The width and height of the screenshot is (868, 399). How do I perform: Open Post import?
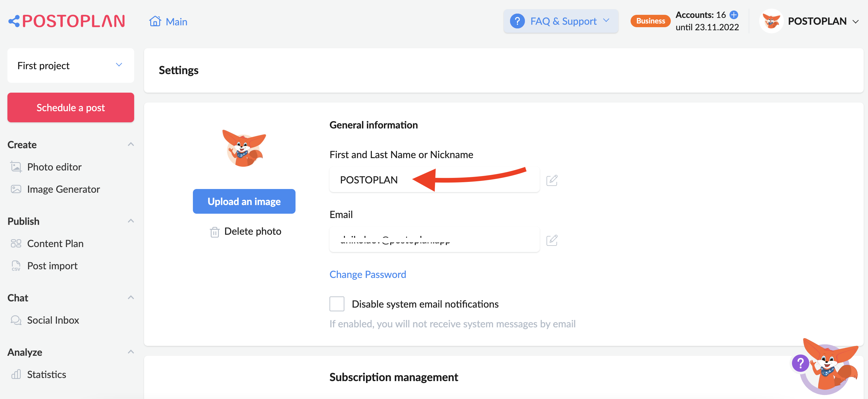52,266
